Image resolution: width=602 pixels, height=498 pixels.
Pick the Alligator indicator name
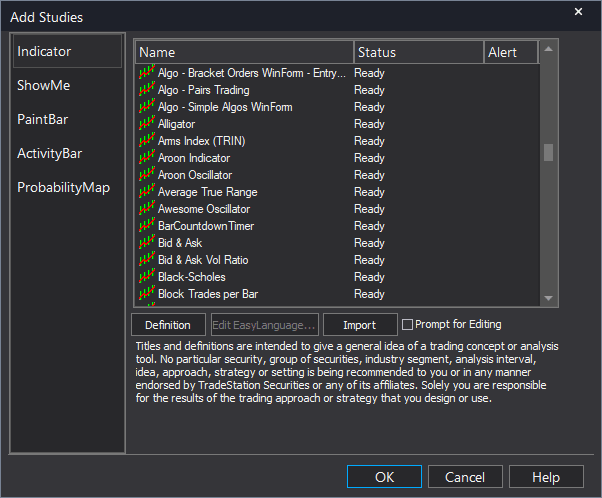pos(176,124)
